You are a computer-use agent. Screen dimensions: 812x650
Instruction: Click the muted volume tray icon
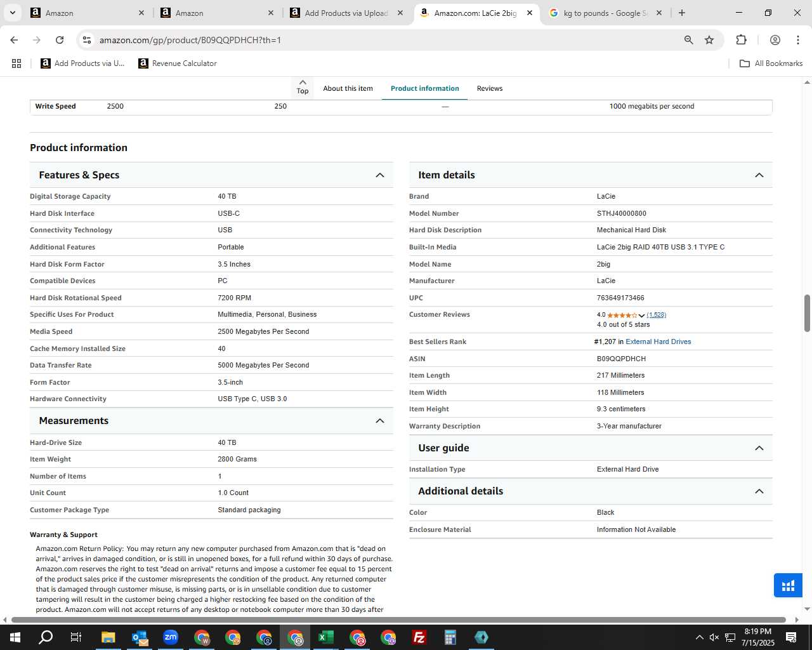714,637
